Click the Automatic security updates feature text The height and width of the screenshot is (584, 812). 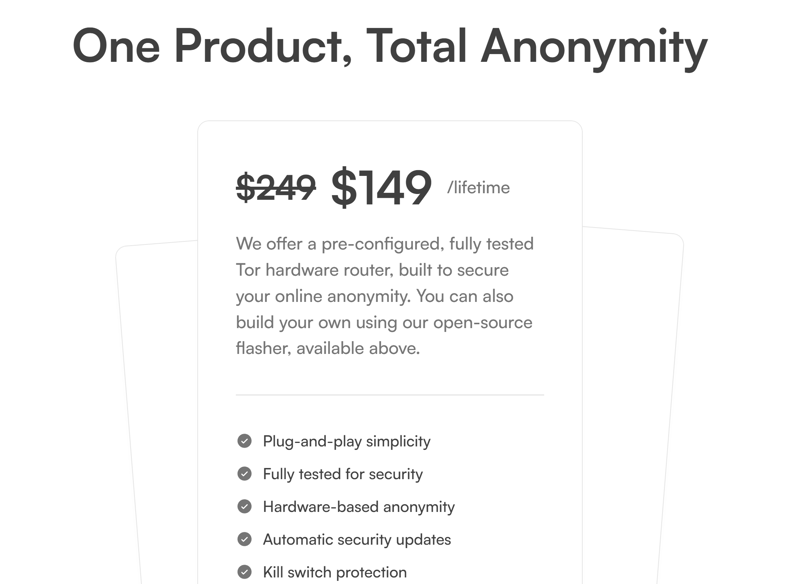[357, 539]
